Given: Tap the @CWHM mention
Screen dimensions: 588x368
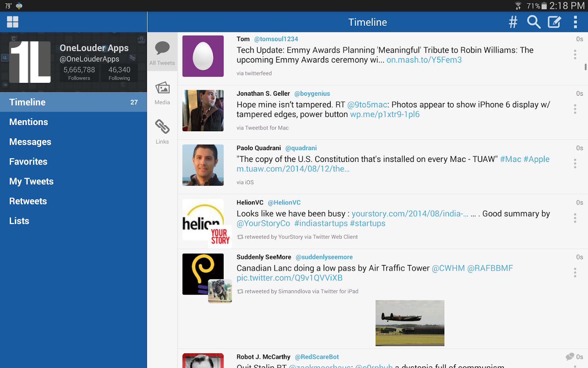Looking at the screenshot, I should click(x=448, y=268).
